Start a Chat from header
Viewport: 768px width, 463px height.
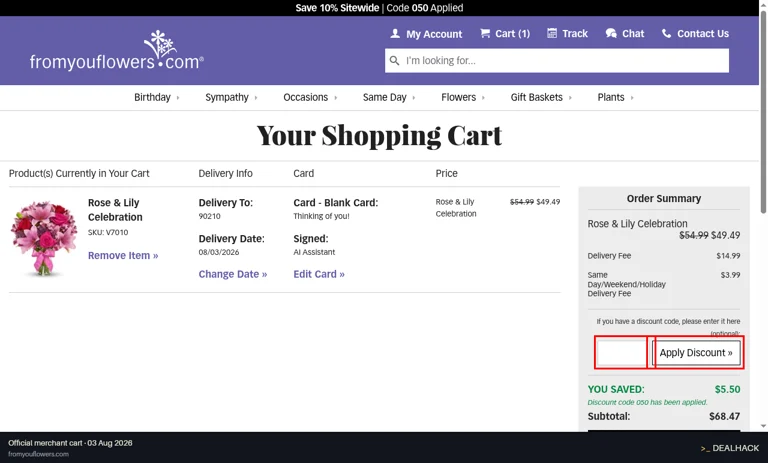click(625, 34)
